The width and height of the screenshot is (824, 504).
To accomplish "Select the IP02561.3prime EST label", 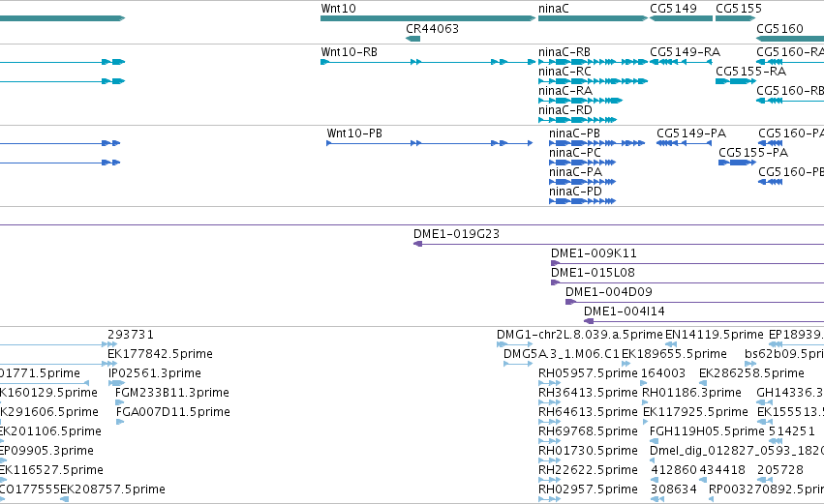I will click(x=155, y=373).
